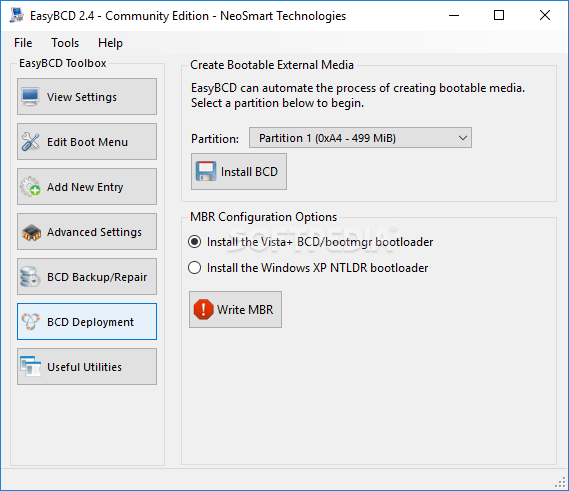Select Install the Vista+ BCD/bootmgr bootloader
Screen dimensions: 569x491
(x=195, y=242)
